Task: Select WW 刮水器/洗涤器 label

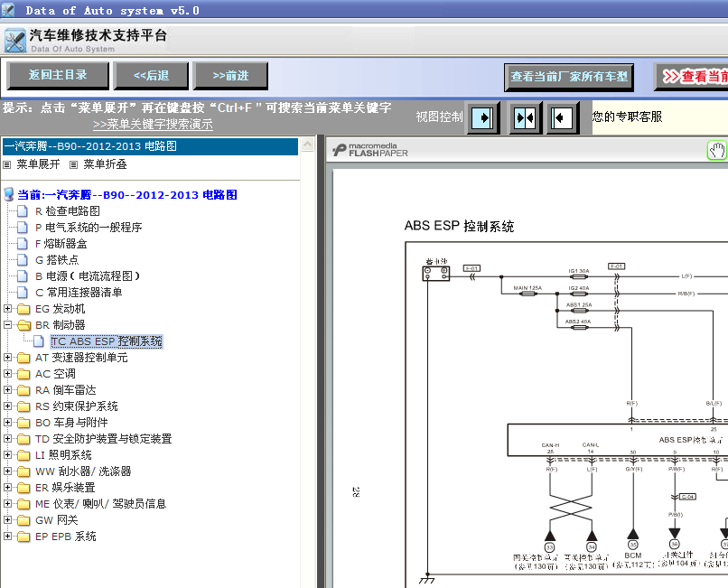Action: pos(83,471)
